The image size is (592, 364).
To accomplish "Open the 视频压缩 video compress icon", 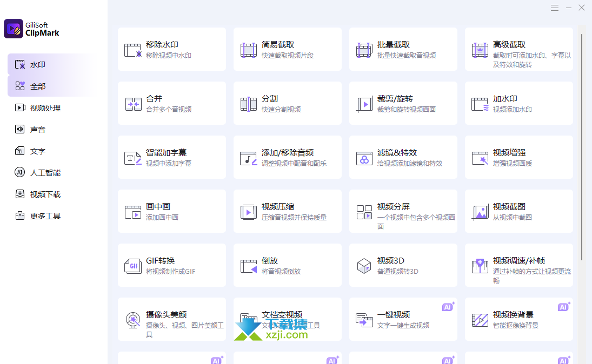I will tap(249, 212).
